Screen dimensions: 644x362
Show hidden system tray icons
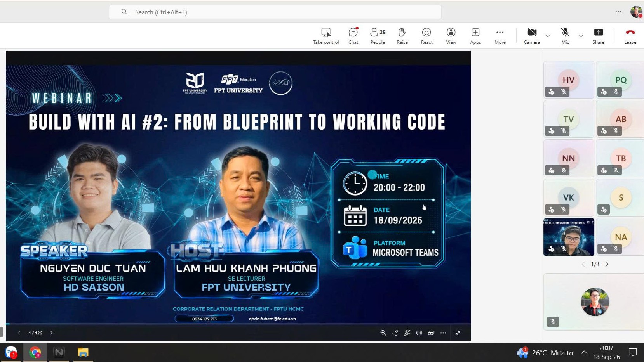tap(584, 352)
